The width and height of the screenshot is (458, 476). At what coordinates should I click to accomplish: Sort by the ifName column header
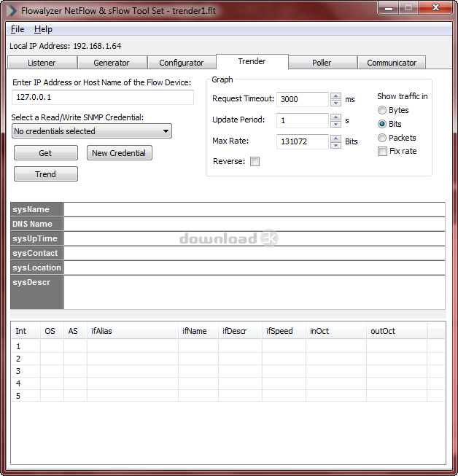pos(198,331)
